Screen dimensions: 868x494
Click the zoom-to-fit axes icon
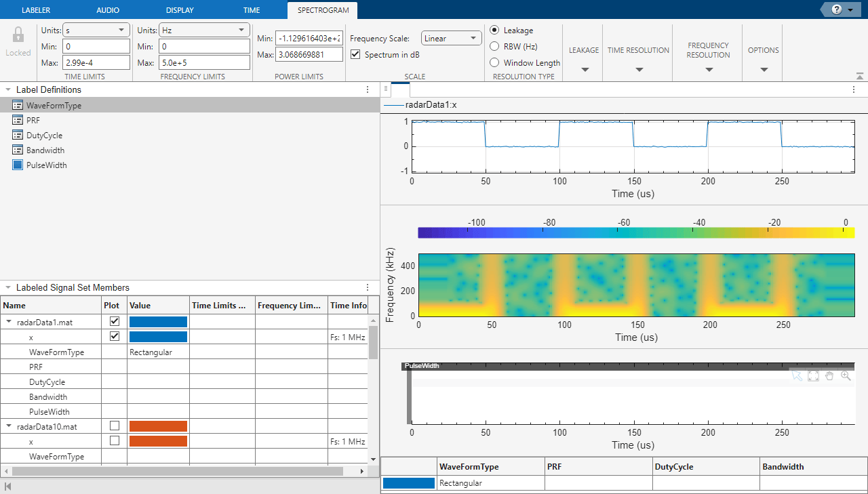813,375
